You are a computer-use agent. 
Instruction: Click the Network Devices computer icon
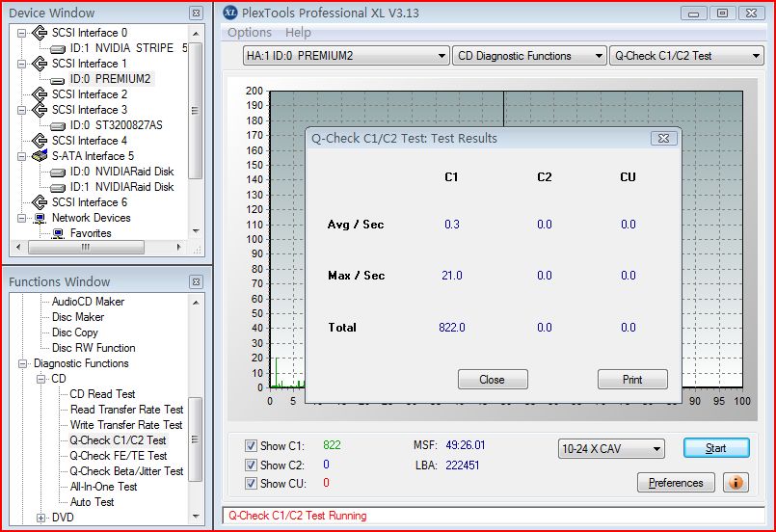pos(40,218)
